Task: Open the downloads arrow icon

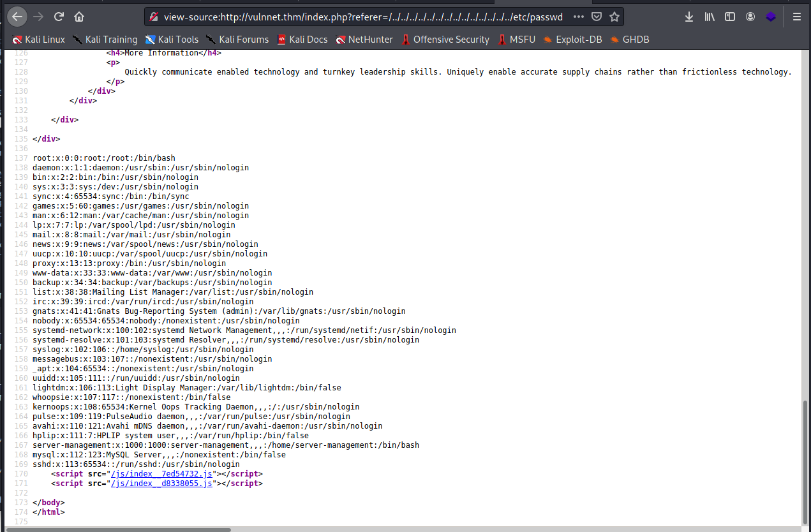Action: point(689,17)
